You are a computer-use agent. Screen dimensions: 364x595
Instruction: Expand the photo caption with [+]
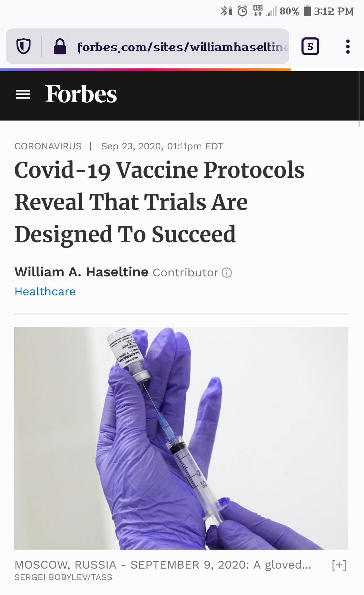[x=339, y=565]
